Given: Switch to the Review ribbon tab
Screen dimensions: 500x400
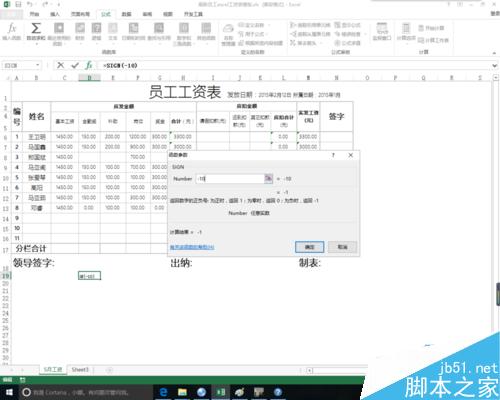Looking at the screenshot, I should click(147, 14).
